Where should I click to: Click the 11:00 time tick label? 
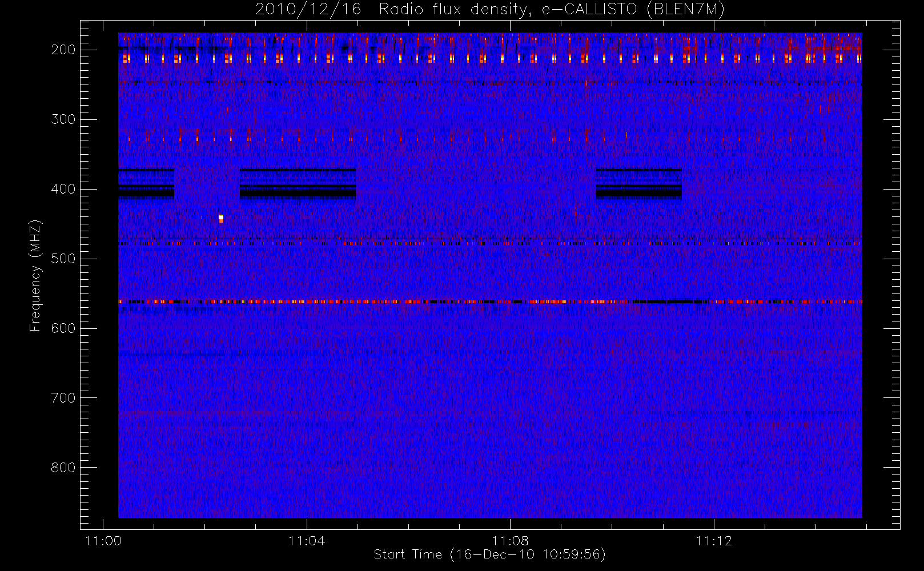103,541
